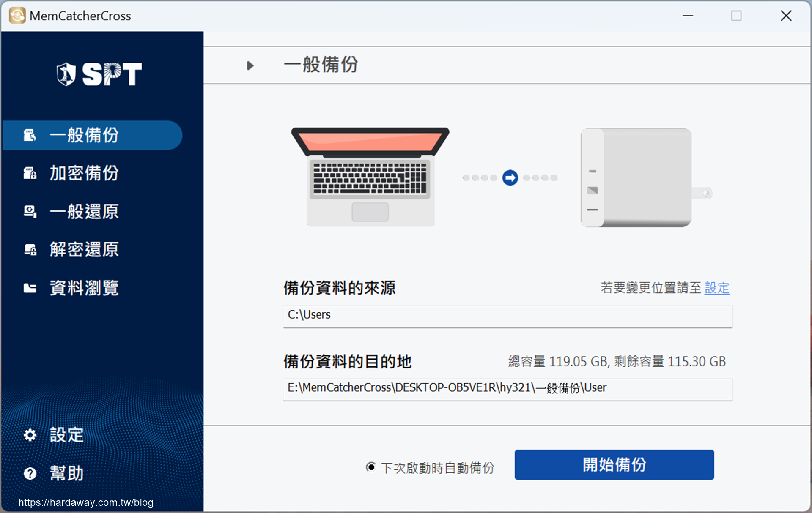Click the 備份資料的來源 label
Screen dimensions: 812x513
point(340,288)
